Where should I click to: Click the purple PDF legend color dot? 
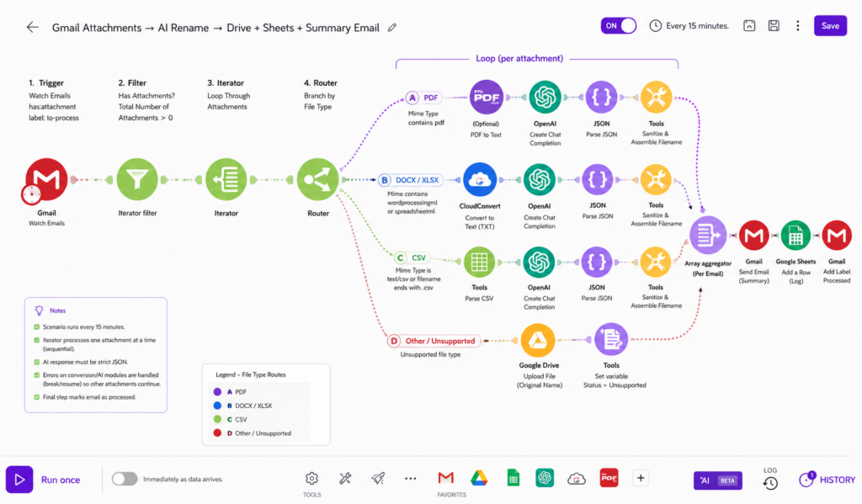click(x=217, y=392)
